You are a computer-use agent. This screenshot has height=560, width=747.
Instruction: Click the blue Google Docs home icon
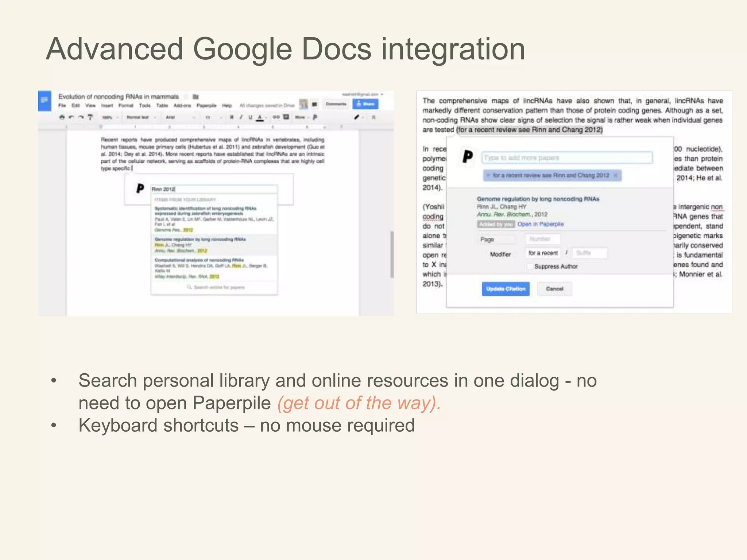click(44, 101)
